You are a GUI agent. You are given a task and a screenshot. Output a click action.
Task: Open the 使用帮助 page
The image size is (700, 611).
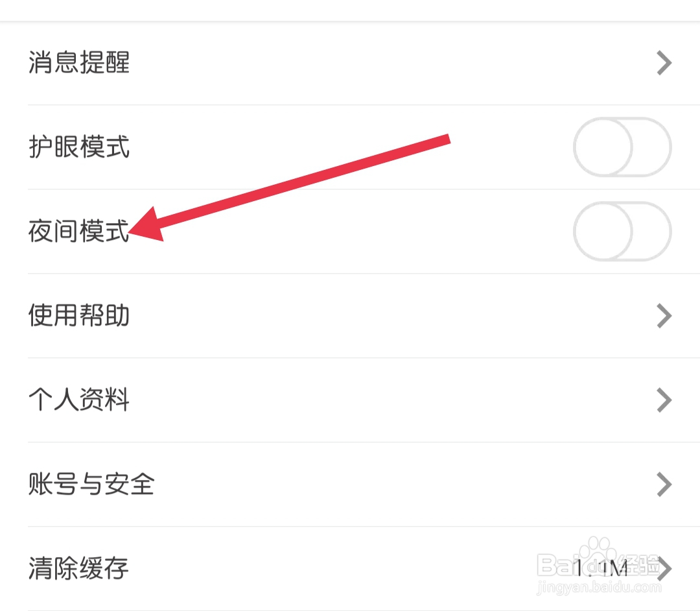(x=350, y=316)
